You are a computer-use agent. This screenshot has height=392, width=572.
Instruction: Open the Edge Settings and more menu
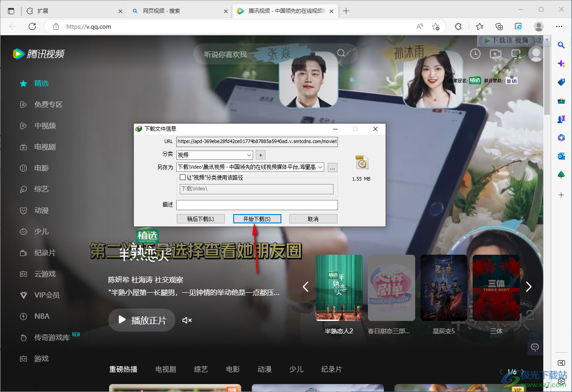(x=560, y=26)
